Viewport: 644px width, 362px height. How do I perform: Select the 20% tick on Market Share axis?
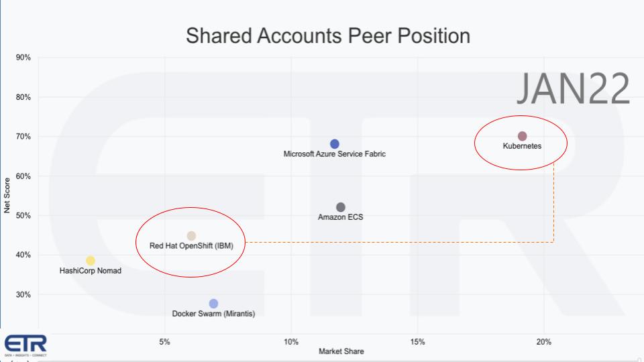click(543, 343)
